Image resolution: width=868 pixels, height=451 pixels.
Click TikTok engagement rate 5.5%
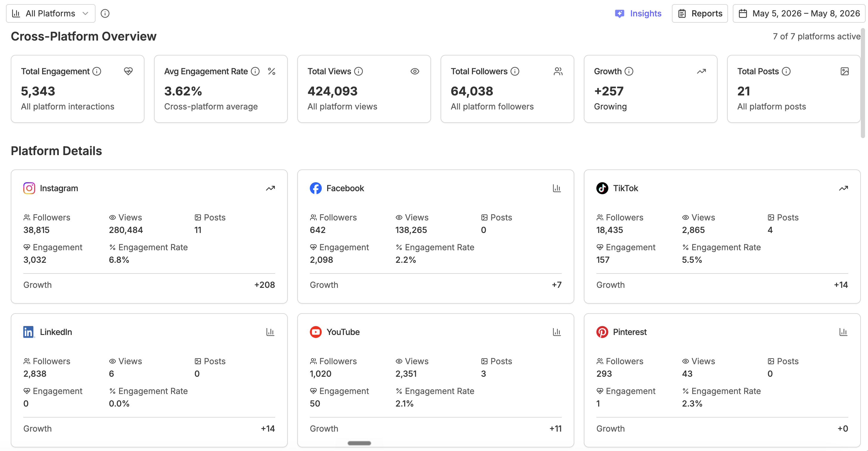coord(692,260)
